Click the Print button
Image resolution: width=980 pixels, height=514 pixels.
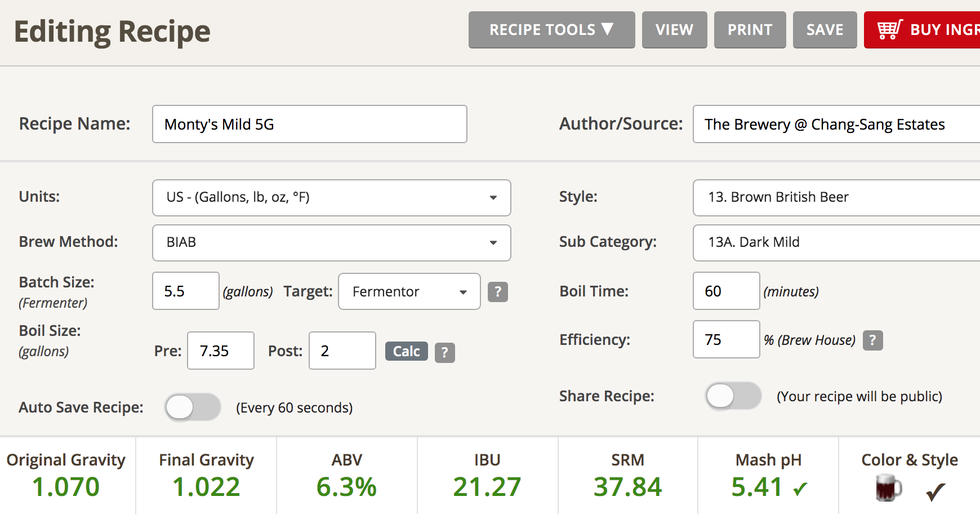coord(750,30)
